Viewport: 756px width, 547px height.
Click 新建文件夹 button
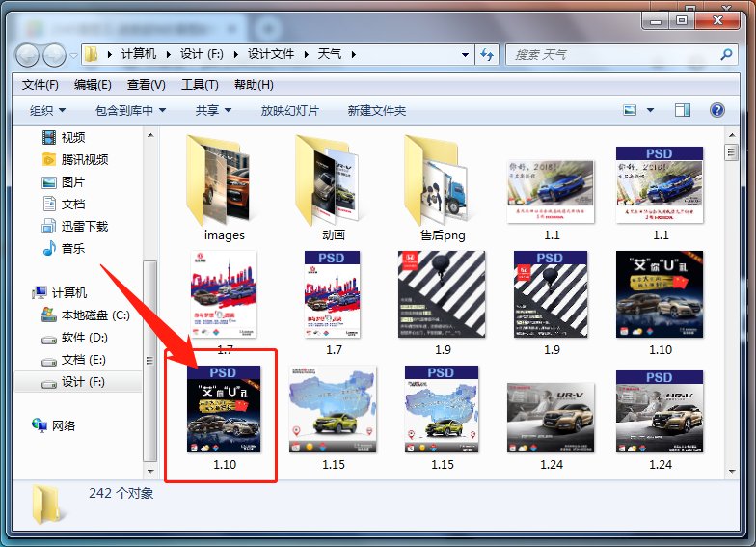[376, 110]
